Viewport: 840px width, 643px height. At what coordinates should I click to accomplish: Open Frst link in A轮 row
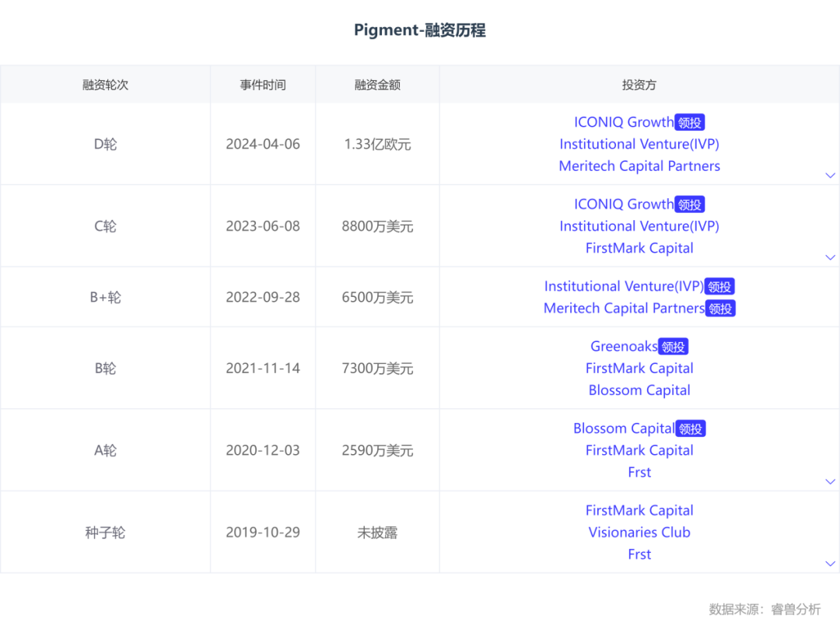(x=639, y=472)
